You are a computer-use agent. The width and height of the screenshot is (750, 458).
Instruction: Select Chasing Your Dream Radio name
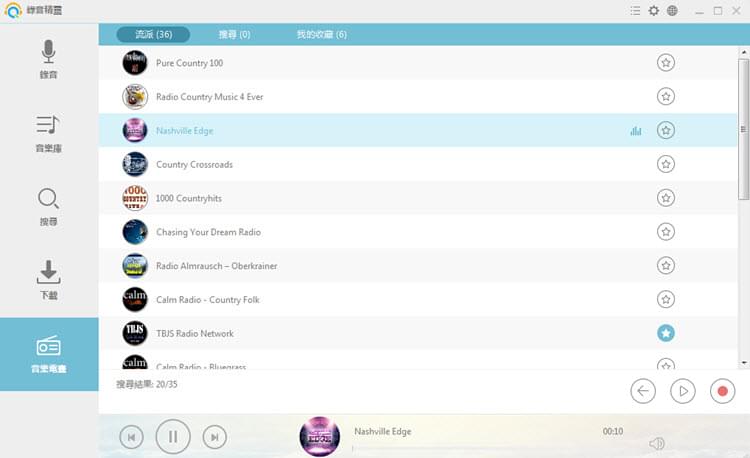[209, 232]
